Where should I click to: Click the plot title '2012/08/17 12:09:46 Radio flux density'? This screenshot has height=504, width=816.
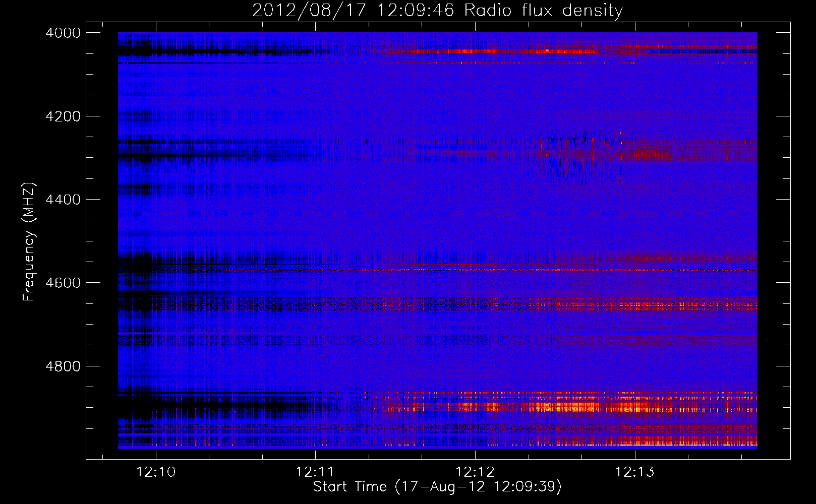coord(437,10)
